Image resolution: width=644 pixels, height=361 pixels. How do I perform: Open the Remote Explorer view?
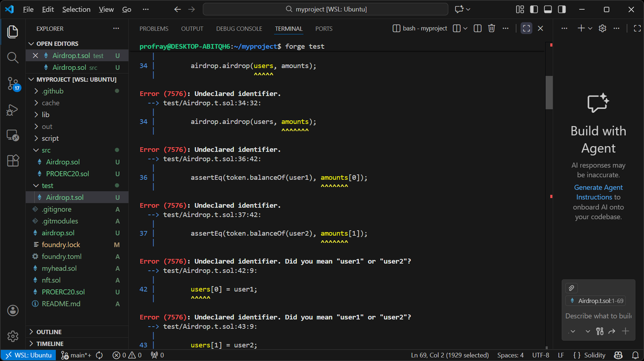click(x=13, y=135)
